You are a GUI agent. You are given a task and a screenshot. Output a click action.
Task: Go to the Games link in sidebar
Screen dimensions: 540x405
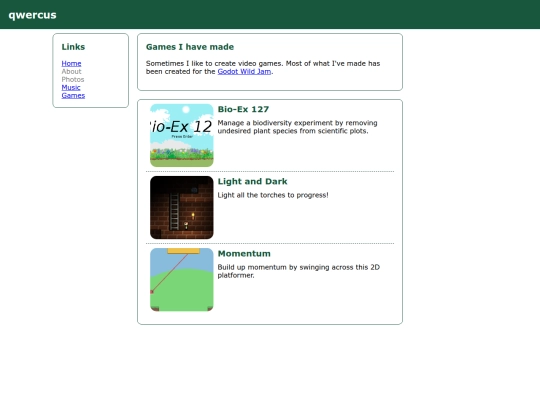[x=73, y=95]
